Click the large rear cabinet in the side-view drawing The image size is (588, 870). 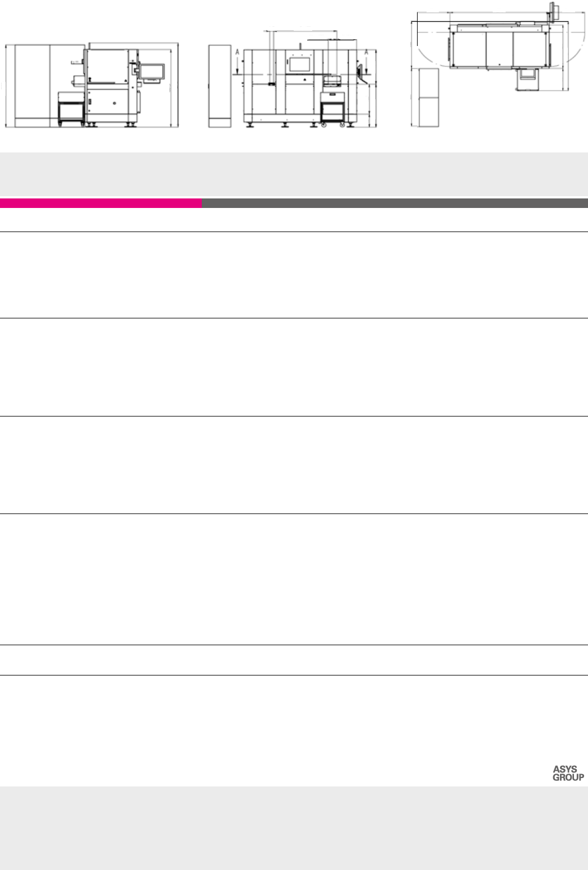34,85
